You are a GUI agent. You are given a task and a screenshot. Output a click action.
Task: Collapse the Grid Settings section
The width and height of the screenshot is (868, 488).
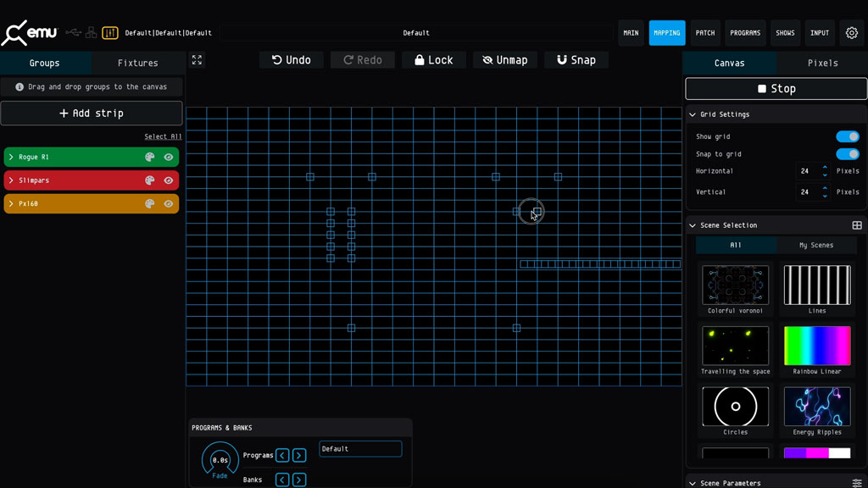click(693, 114)
